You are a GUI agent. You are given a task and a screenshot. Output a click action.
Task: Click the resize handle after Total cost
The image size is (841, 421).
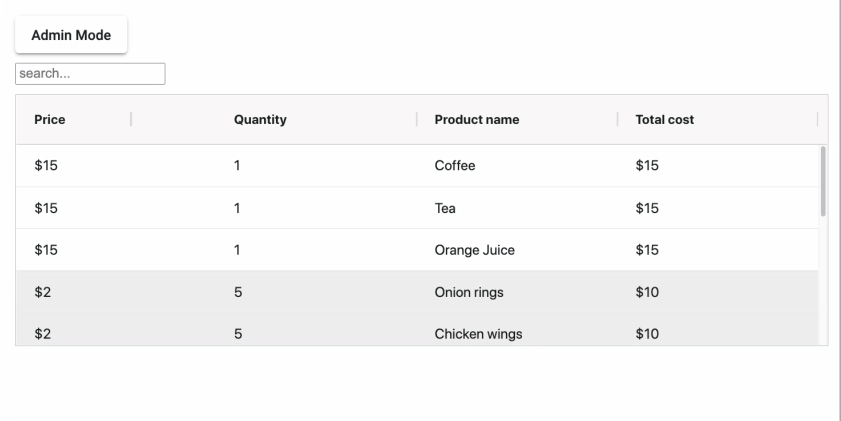pyautogui.click(x=818, y=120)
